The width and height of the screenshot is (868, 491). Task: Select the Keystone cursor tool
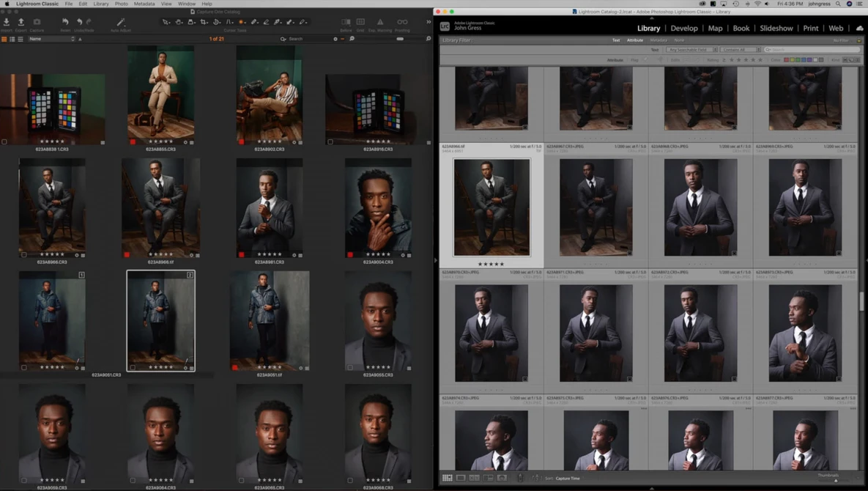coord(229,22)
